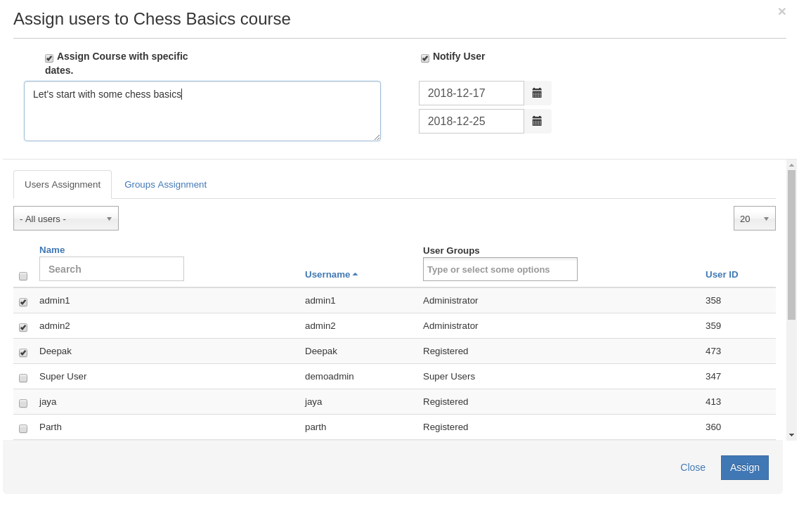799x532 pixels.
Task: Check the select-all users header checkbox
Action: click(23, 276)
